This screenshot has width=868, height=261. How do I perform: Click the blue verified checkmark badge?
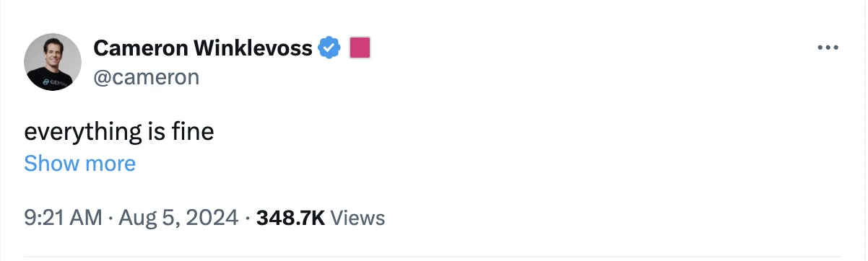(x=330, y=48)
